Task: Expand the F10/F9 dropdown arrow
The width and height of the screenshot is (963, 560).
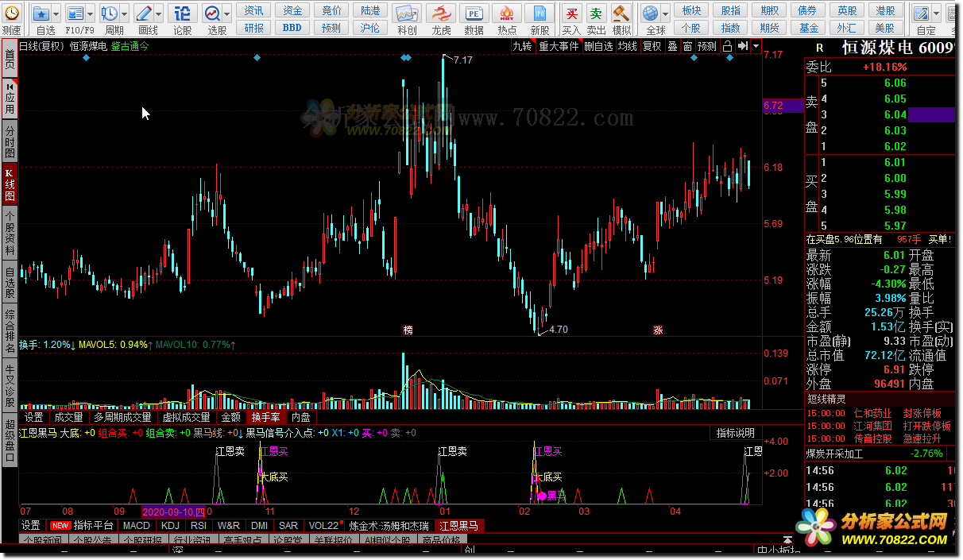Action: (x=91, y=14)
